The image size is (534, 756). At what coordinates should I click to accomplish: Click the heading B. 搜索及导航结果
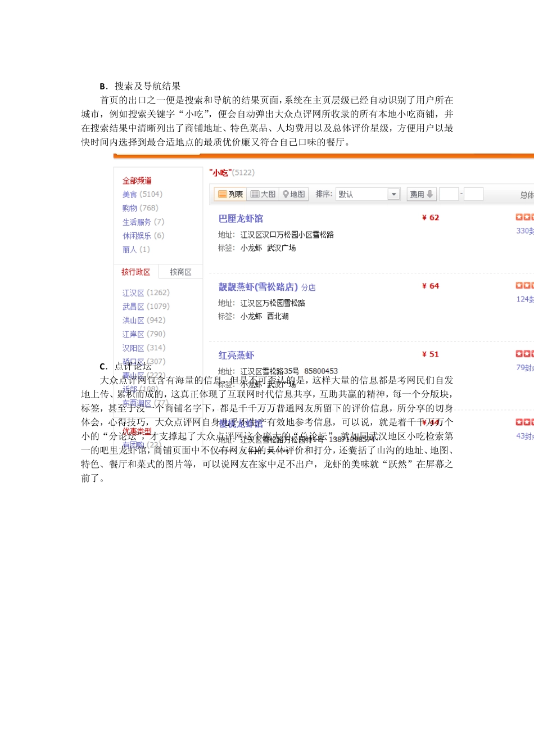(x=140, y=86)
